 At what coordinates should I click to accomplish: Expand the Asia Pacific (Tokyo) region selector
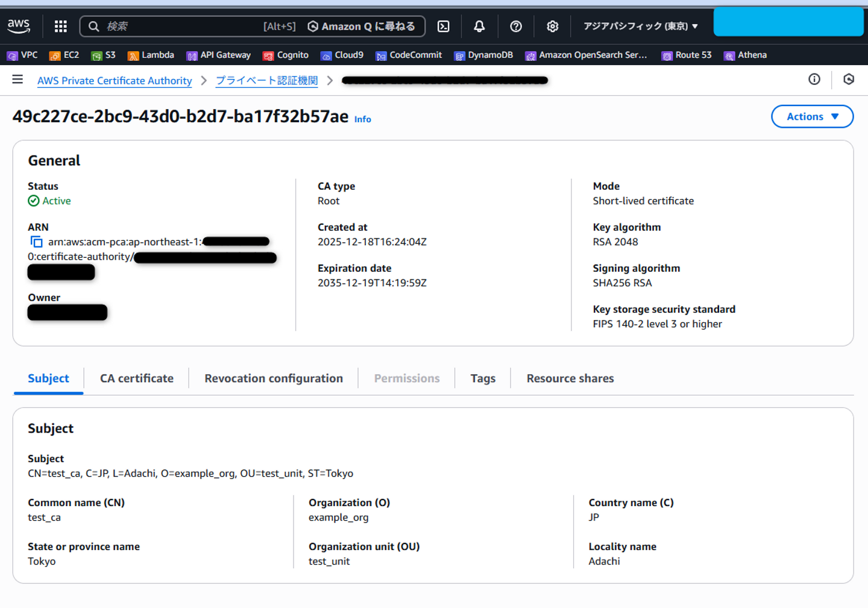pos(640,26)
